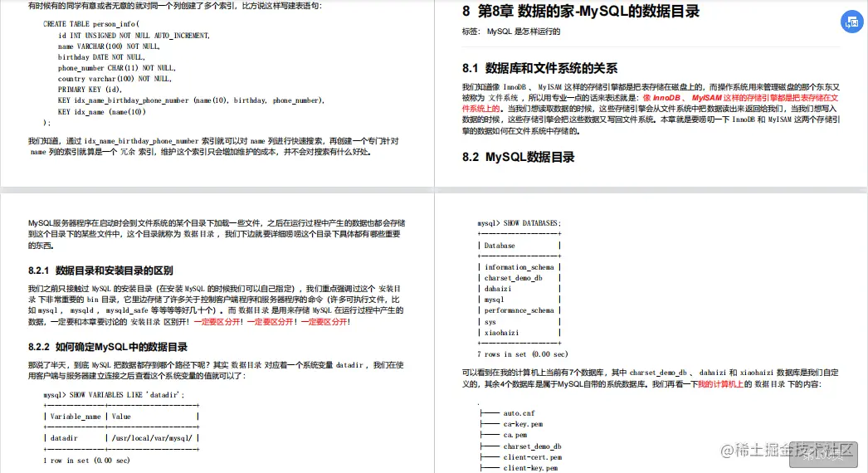This screenshot has width=868, height=473.
Task: Click the red bold 'InnoDB' text in section 8.1
Action: tap(666, 97)
